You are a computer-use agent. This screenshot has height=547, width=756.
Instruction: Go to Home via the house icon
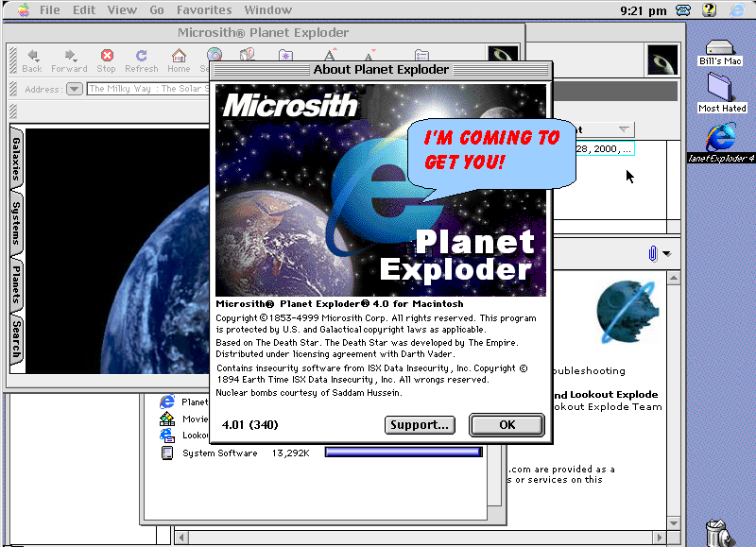[x=179, y=56]
